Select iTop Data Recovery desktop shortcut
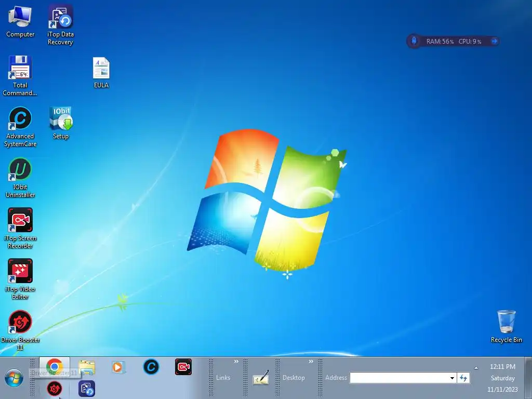 [60, 25]
